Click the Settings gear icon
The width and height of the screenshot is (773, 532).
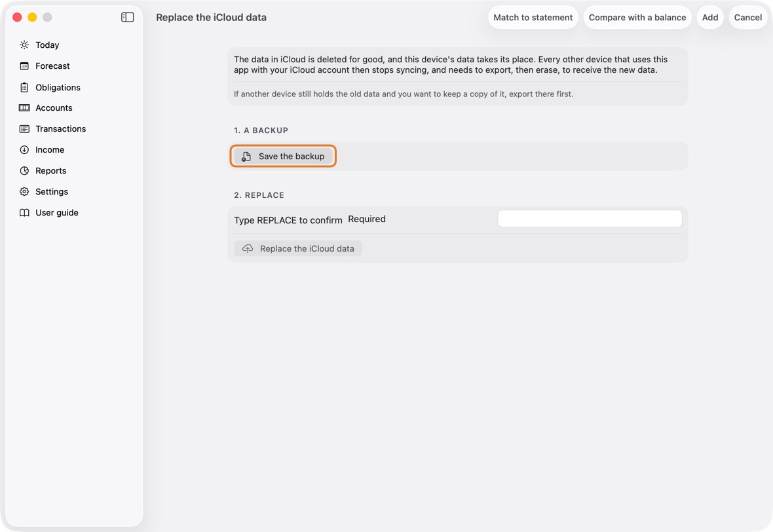[x=24, y=192]
